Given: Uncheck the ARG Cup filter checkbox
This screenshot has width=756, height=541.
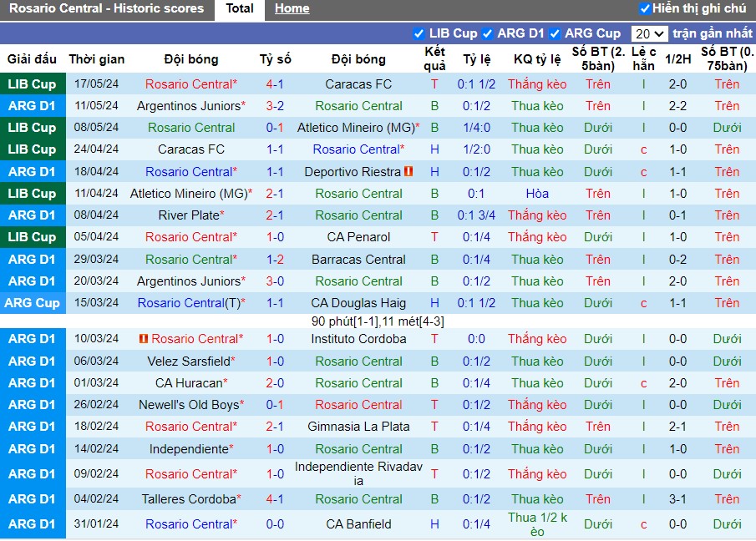Looking at the screenshot, I should 555,33.
